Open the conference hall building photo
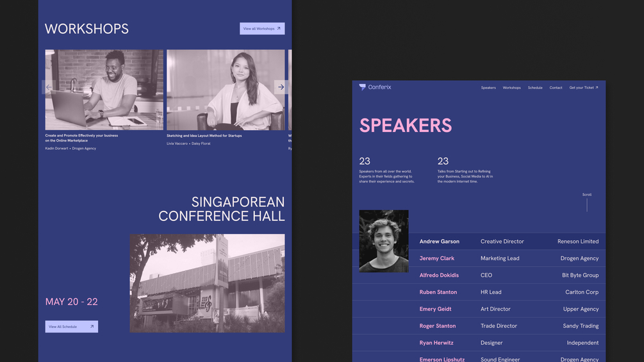 (x=207, y=283)
